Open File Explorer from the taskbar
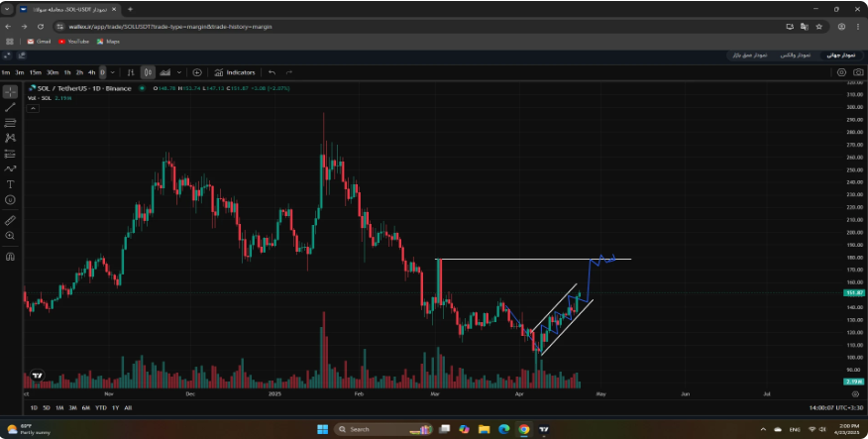 [484, 429]
